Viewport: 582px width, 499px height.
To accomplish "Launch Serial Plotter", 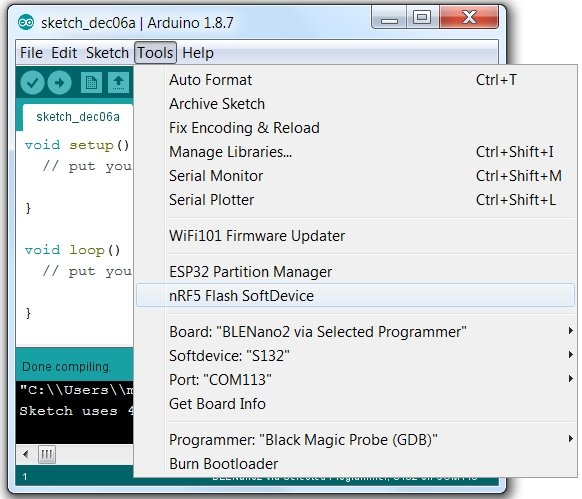I will tap(355, 200).
